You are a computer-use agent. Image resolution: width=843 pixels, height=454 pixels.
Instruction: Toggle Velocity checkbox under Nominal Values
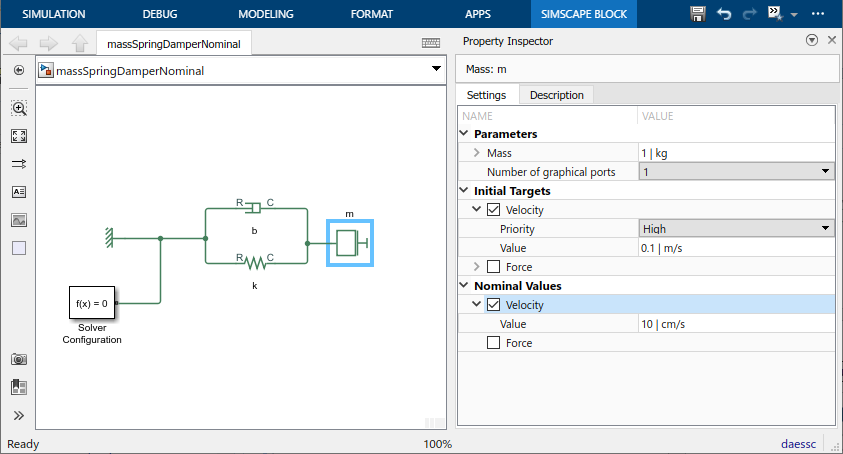click(494, 305)
